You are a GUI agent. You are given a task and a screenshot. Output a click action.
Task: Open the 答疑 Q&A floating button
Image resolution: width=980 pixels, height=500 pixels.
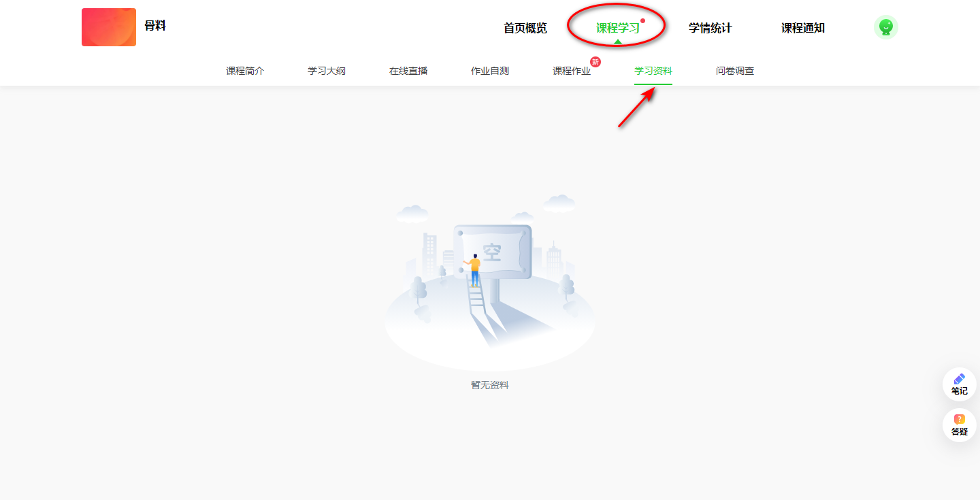[x=959, y=425]
